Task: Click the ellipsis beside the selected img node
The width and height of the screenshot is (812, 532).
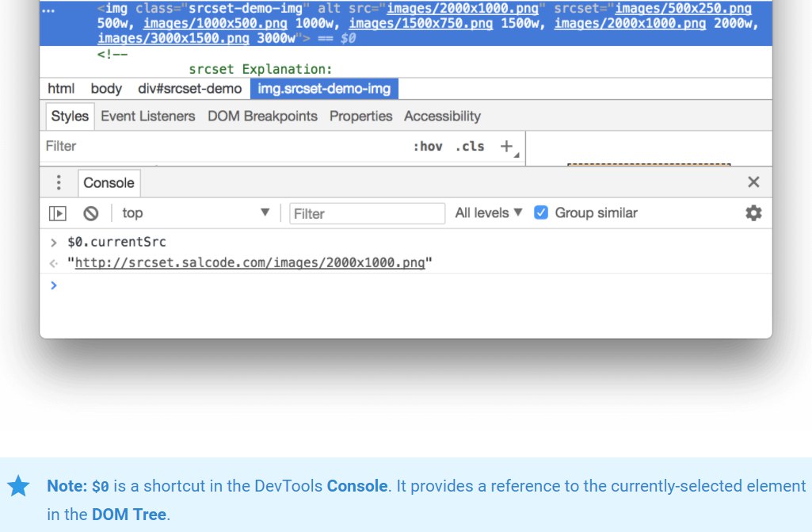Action: 49,9
